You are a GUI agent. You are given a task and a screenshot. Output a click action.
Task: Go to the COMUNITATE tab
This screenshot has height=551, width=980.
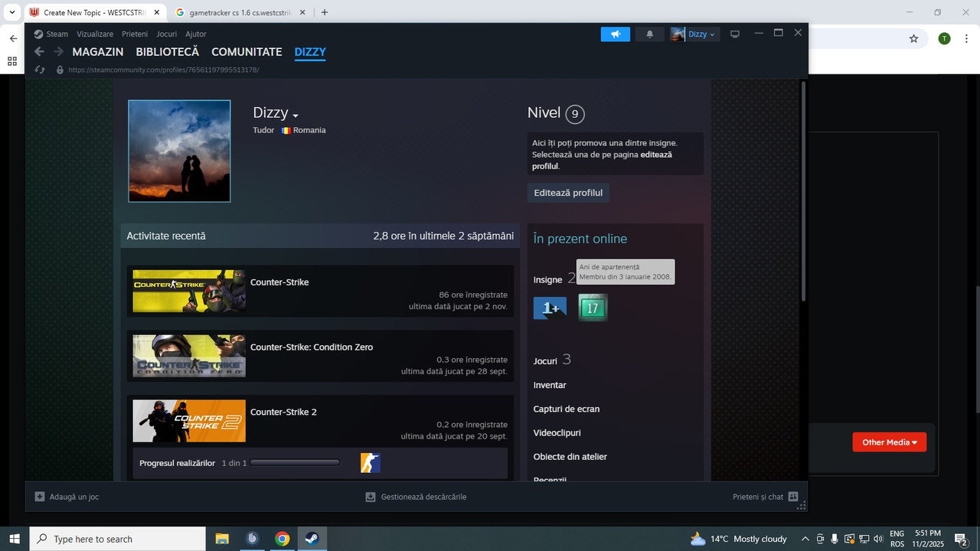247,52
